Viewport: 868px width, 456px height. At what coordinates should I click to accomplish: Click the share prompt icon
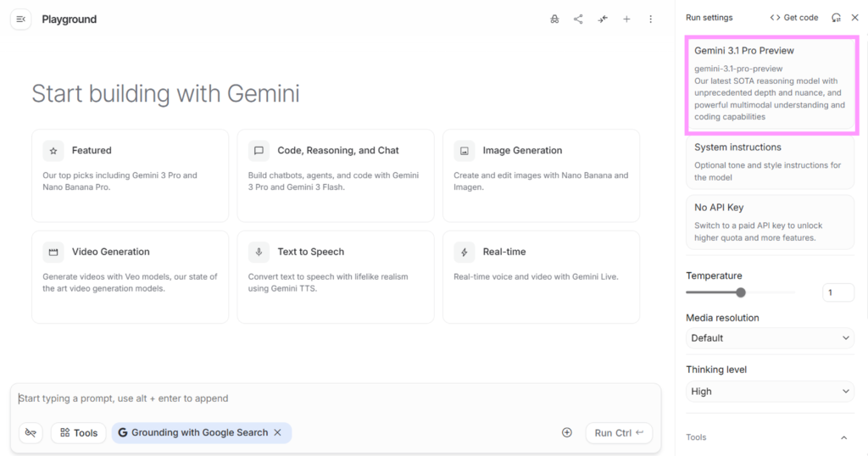coord(578,19)
